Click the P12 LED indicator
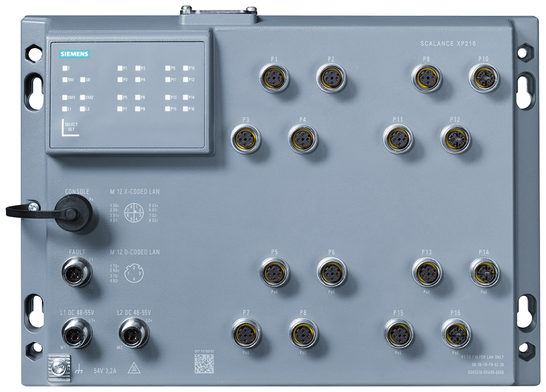The image size is (546, 392). (185, 80)
